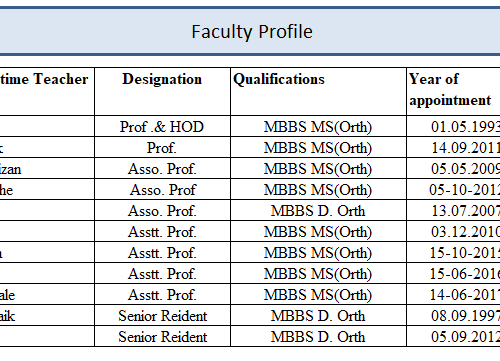The height and width of the screenshot is (361, 500).
Task: Click the MBBS MS(Orth) cell beside Prof .& HOD
Action: pos(318,126)
